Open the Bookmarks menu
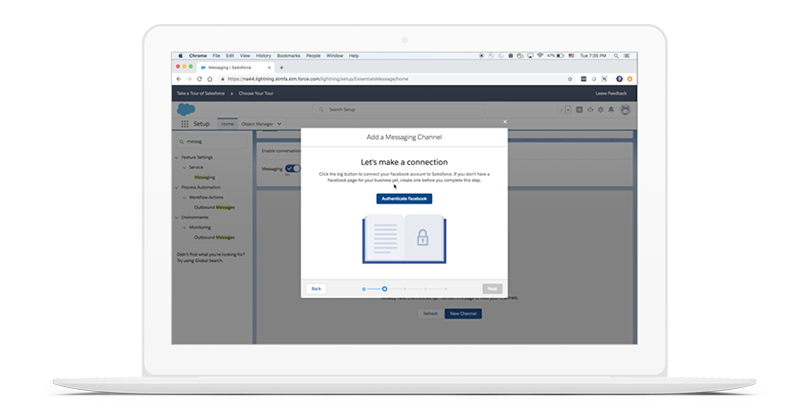Screen dimensions: 800x417 coord(288,56)
